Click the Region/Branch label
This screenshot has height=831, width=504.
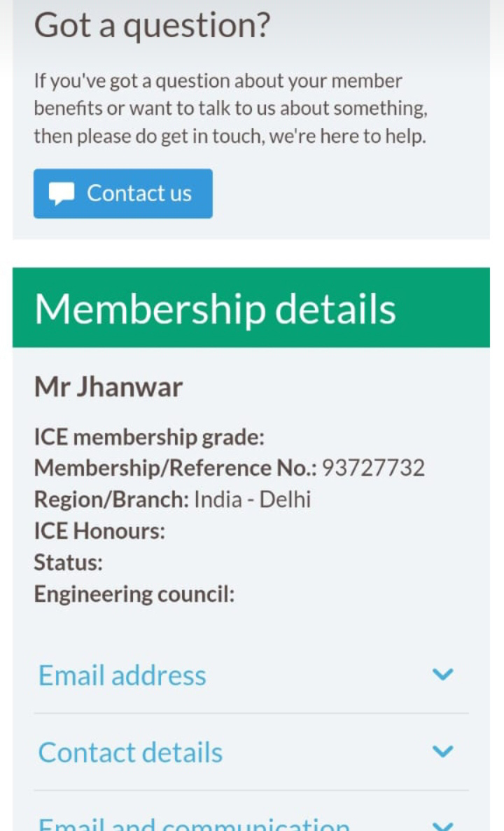coord(111,500)
